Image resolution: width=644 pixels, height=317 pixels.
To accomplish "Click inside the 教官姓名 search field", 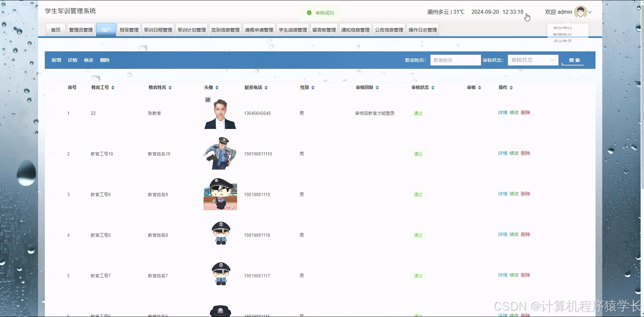I will [x=455, y=60].
